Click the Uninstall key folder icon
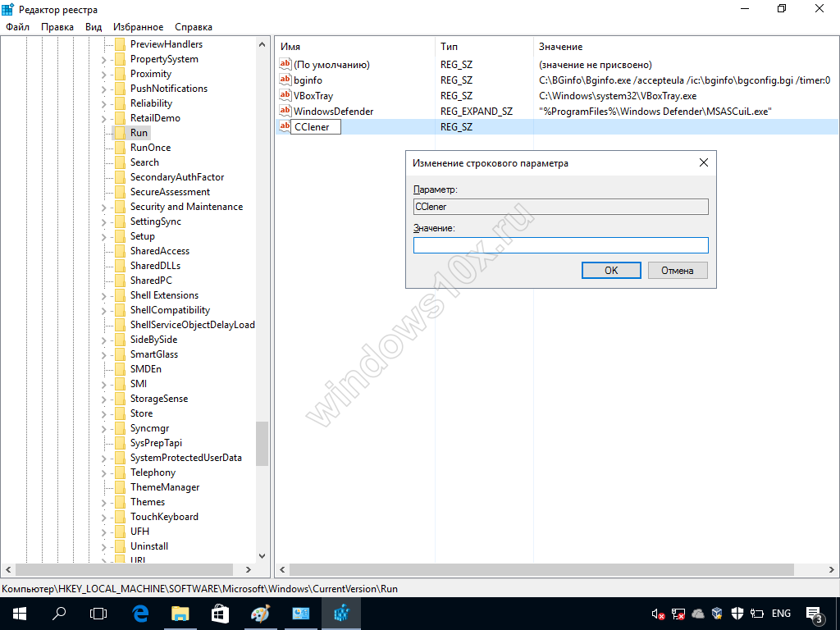This screenshot has width=840, height=630. coord(120,546)
